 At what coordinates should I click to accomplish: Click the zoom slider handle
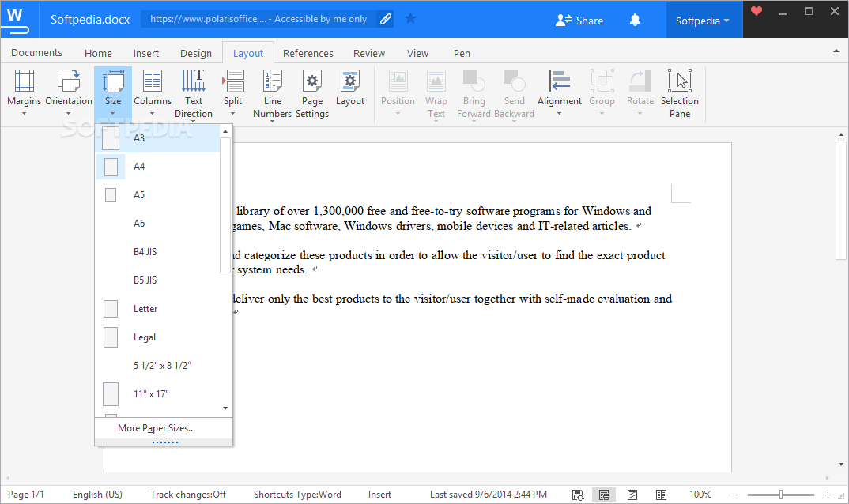pos(781,495)
